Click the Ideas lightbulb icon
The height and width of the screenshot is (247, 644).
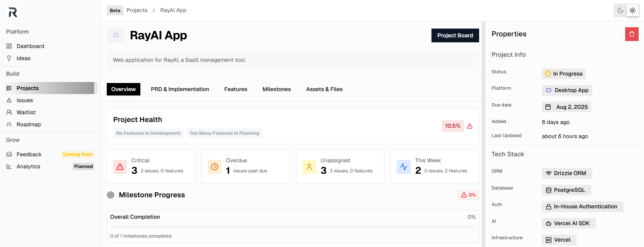pos(9,58)
